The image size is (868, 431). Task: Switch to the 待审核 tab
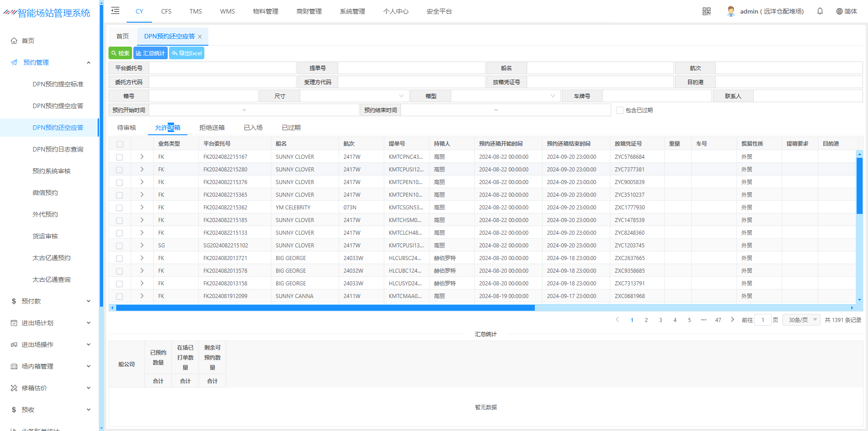pos(127,128)
